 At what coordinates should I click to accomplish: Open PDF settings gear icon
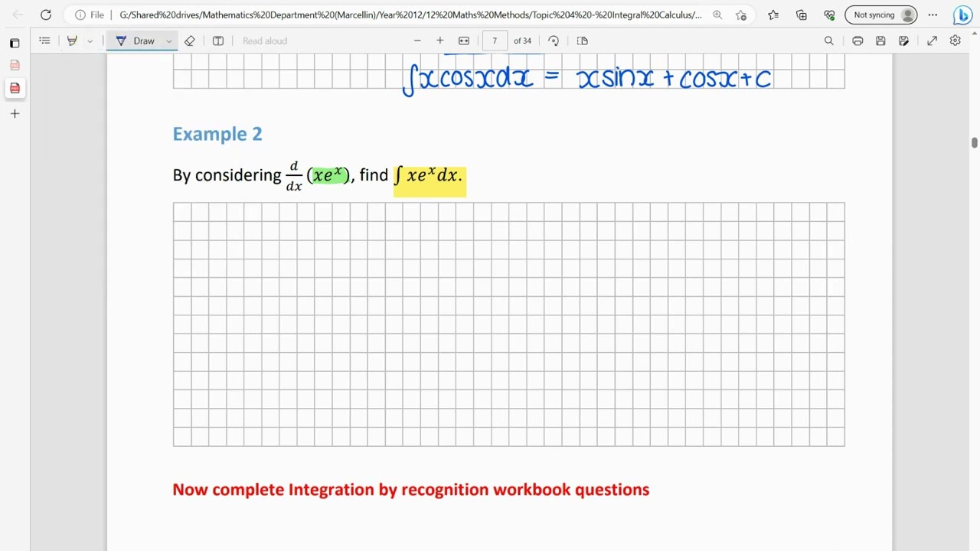pos(955,41)
